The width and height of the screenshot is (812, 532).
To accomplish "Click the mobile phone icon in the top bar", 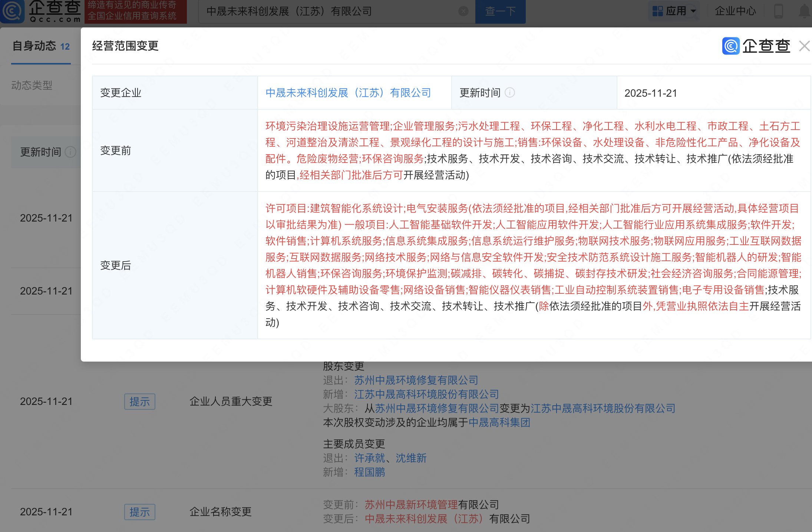I will [779, 11].
